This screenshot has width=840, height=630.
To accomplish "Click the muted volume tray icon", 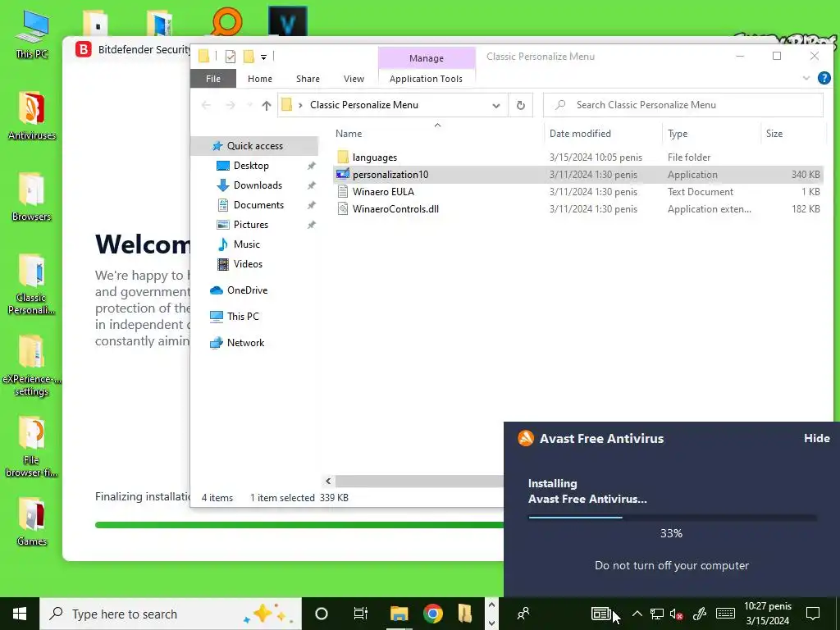I will (x=676, y=614).
